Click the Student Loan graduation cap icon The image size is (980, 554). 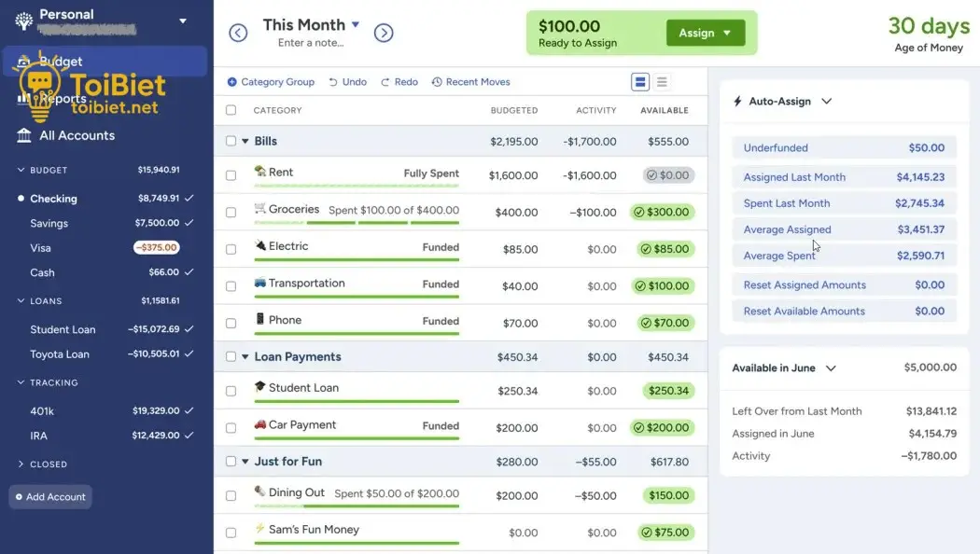260,387
